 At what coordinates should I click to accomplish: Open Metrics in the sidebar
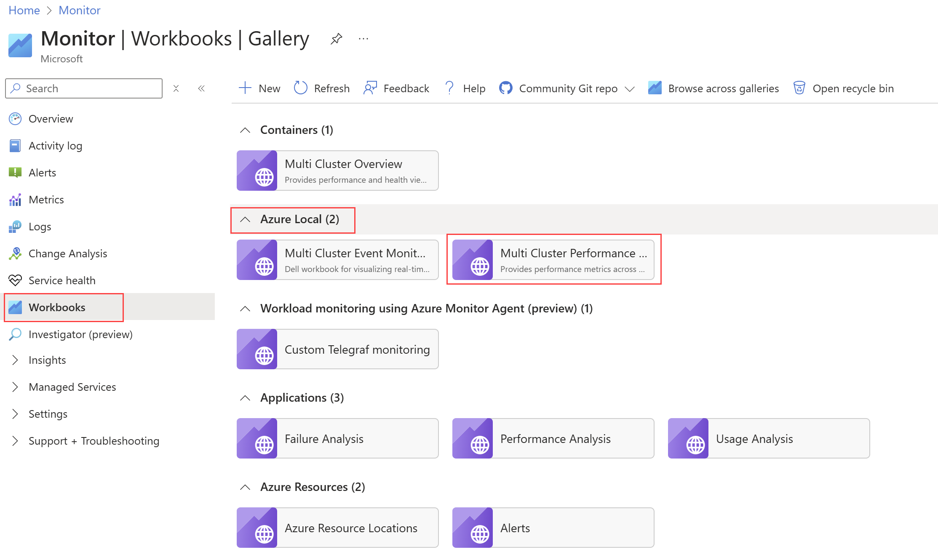(x=46, y=200)
